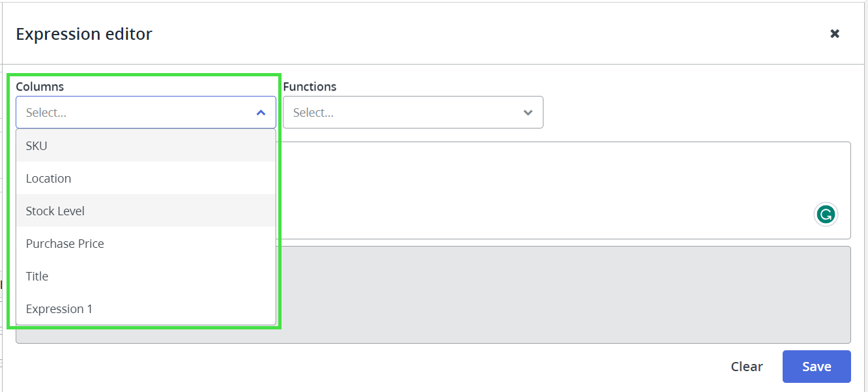Expand the Functions dropdown arrow

click(528, 113)
